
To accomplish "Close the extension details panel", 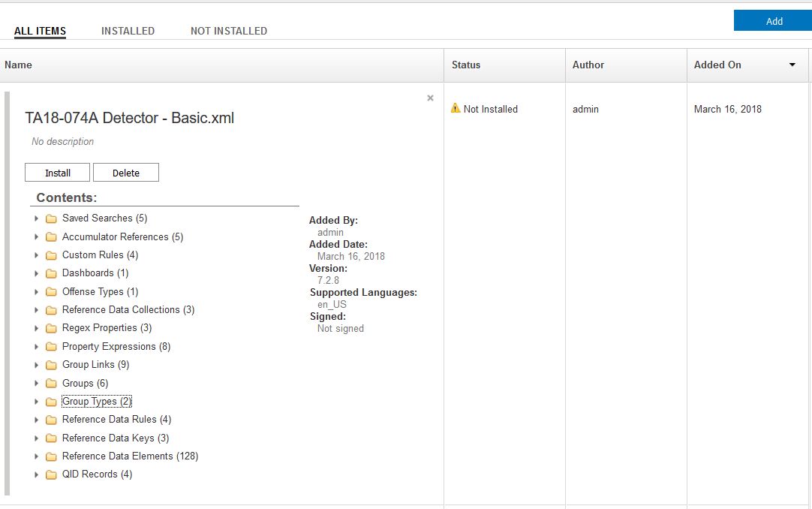I will 430,98.
